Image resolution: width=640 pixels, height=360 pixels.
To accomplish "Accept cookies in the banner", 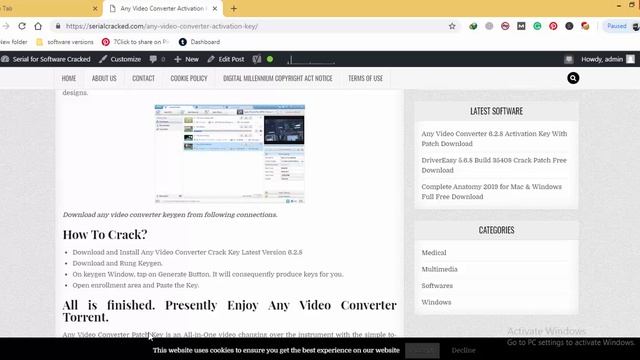I will 422,350.
